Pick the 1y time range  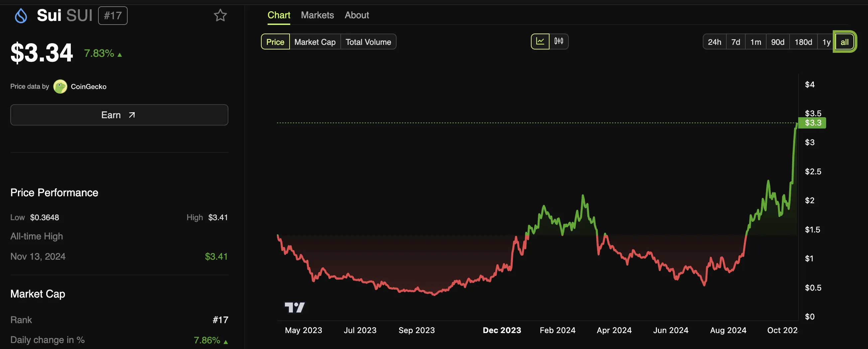pyautogui.click(x=826, y=42)
